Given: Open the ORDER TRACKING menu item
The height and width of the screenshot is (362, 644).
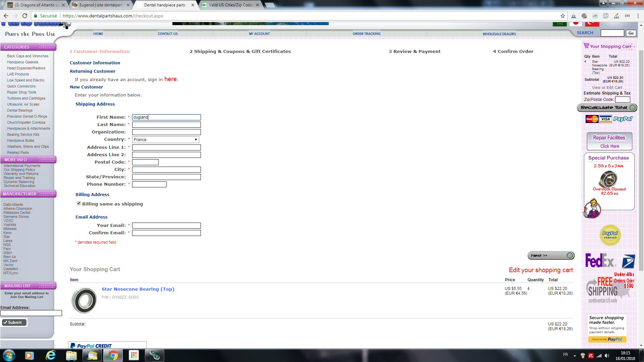Looking at the screenshot, I should pyautogui.click(x=366, y=34).
